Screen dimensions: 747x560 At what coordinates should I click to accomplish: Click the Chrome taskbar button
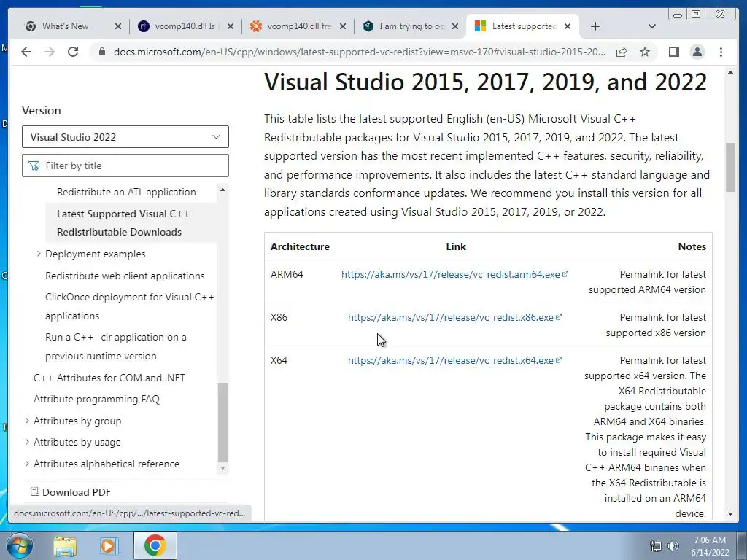tap(155, 545)
